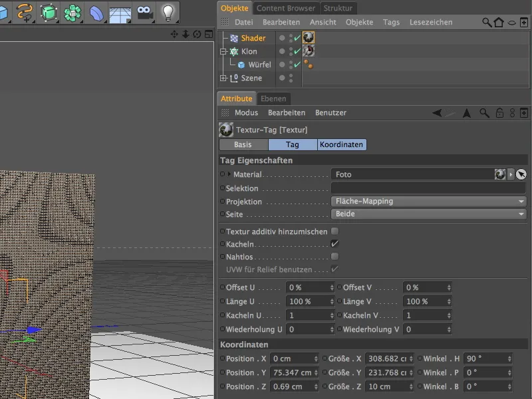Viewport: 532px width, 399px height.
Task: Click the Position Y value field
Action: (x=292, y=372)
